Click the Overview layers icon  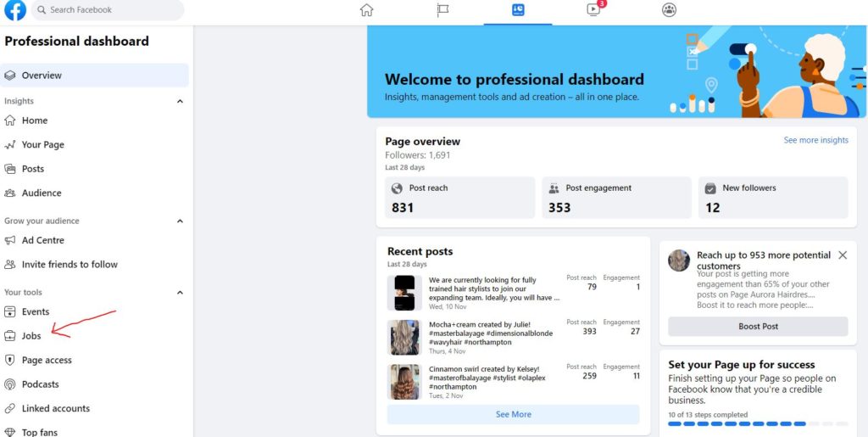coord(9,76)
